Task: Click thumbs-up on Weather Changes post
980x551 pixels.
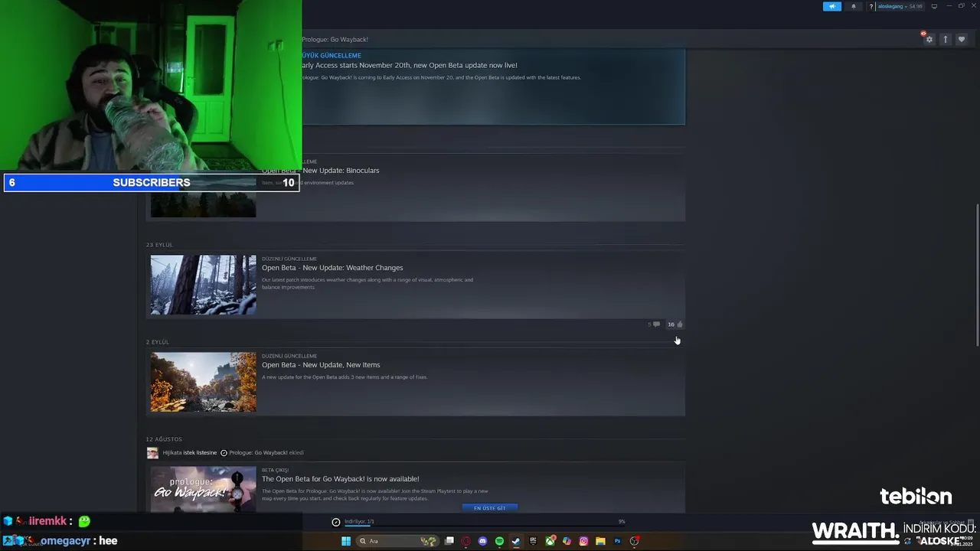Action: tap(675, 324)
